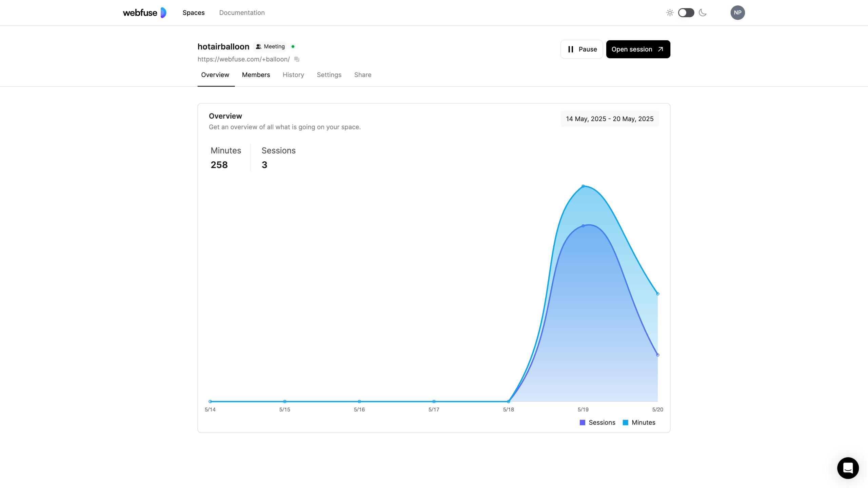Toggle the dark mode switch

(686, 13)
